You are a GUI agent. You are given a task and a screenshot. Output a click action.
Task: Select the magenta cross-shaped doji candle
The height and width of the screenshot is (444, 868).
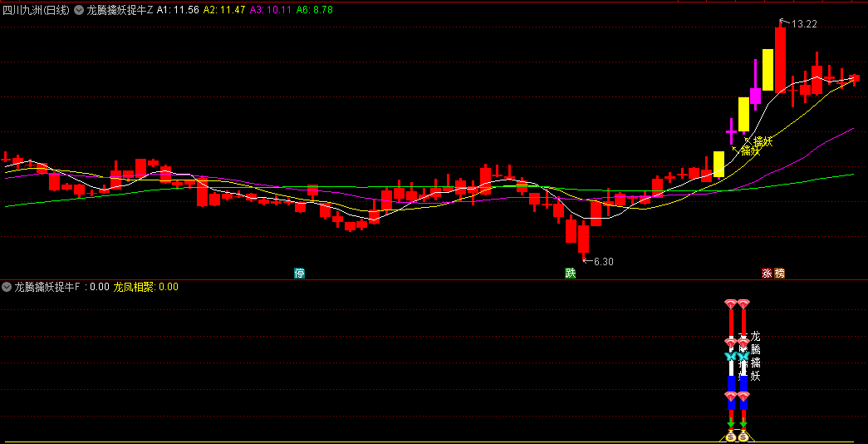(x=731, y=132)
